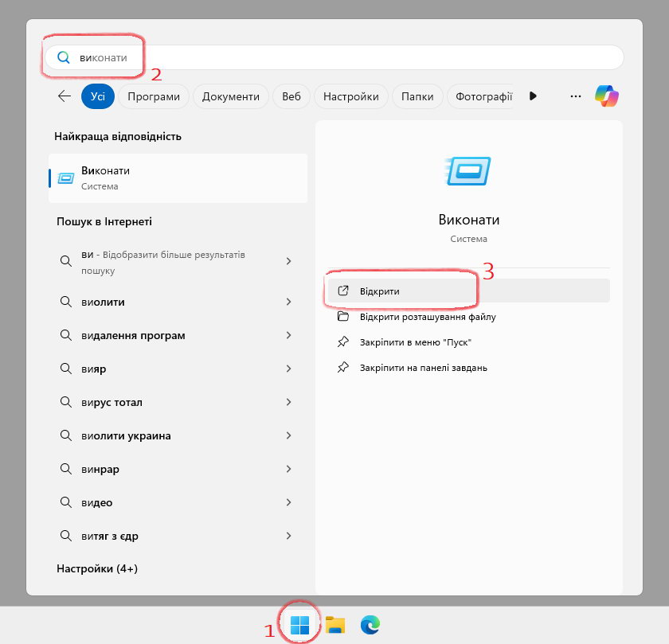Viewport: 669px width, 644px height.
Task: Click the Windows Start button in taskbar
Action: pyautogui.click(x=300, y=626)
